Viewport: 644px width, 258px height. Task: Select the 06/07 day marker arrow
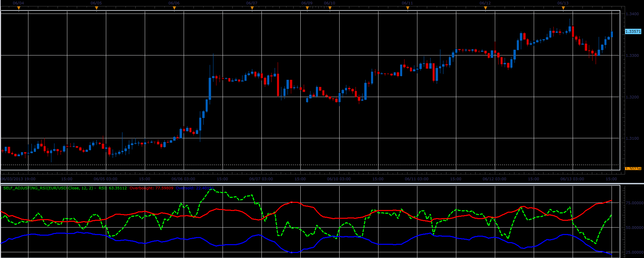pyautogui.click(x=252, y=8)
